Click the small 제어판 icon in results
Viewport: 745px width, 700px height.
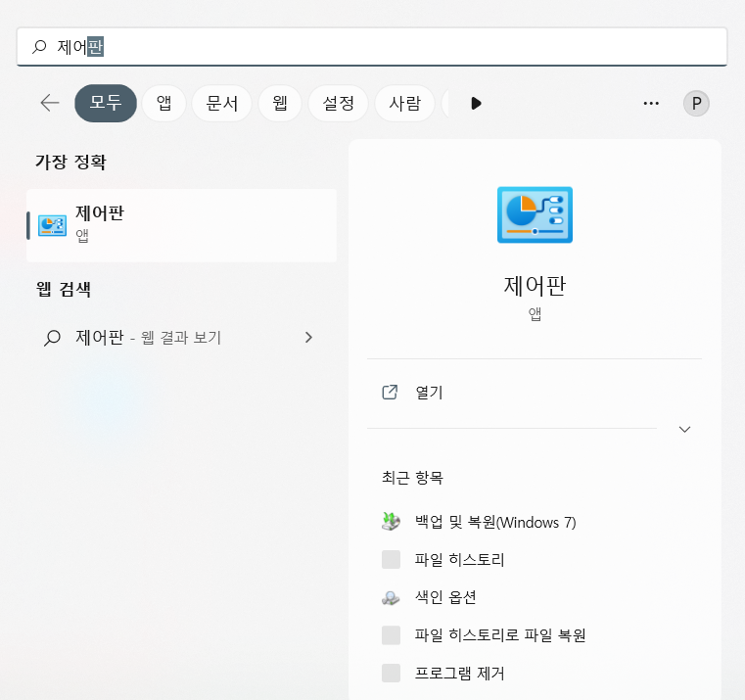pos(52,225)
